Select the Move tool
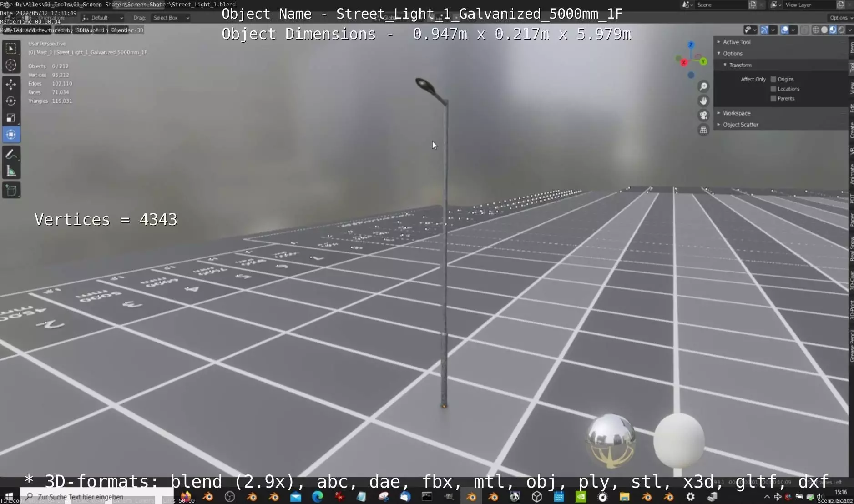 click(x=11, y=84)
